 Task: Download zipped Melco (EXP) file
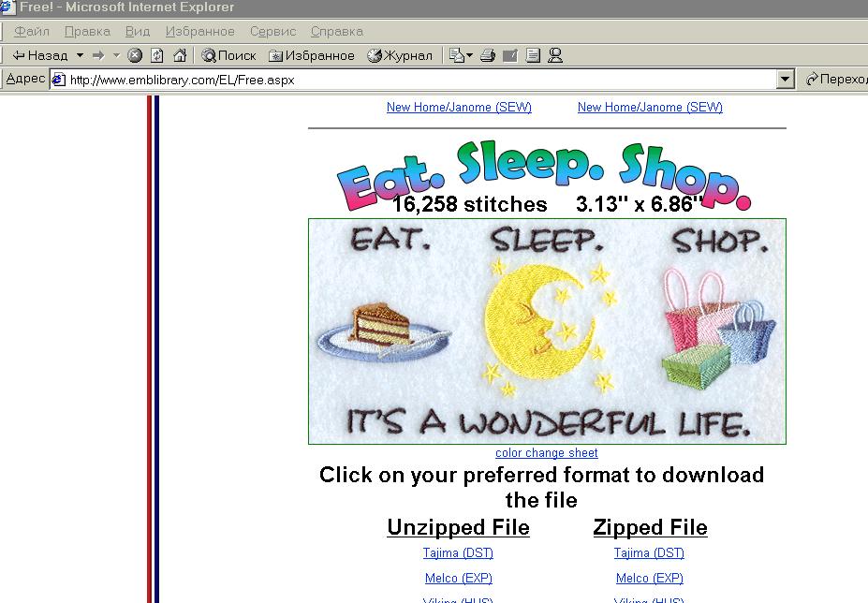pyautogui.click(x=649, y=578)
